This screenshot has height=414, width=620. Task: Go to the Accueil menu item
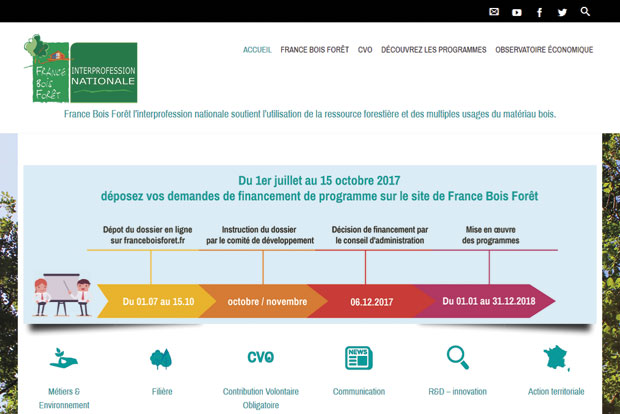coord(257,50)
